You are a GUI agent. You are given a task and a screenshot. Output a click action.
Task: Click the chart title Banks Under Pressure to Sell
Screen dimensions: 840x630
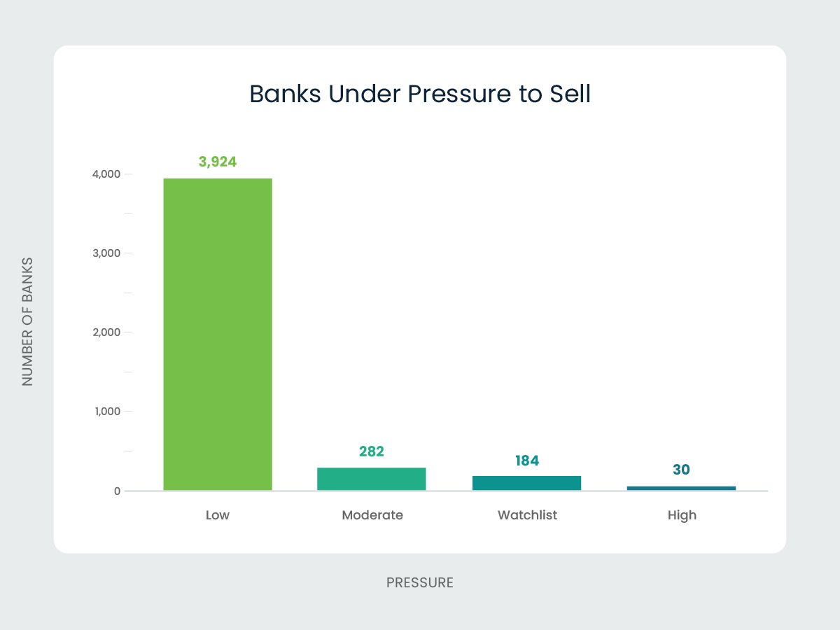[x=420, y=94]
